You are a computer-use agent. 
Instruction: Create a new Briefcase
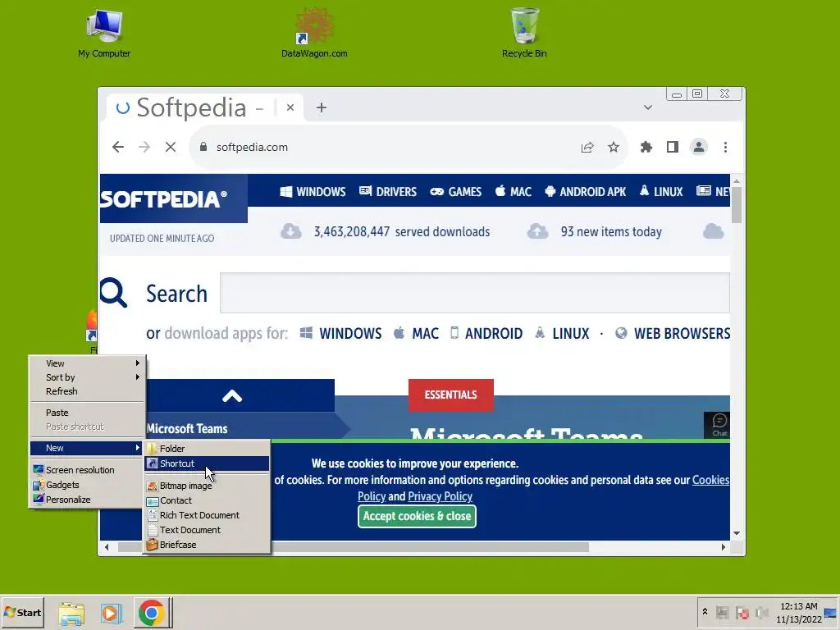click(x=208, y=545)
